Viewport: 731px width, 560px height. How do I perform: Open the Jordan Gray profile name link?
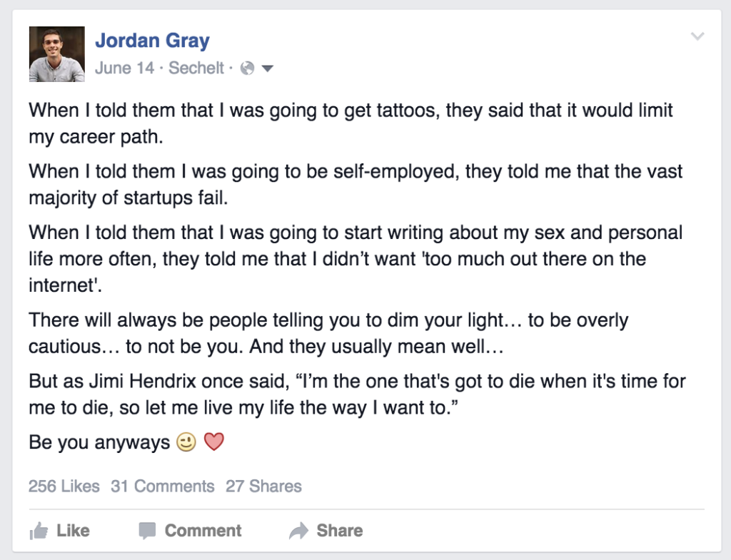(152, 41)
